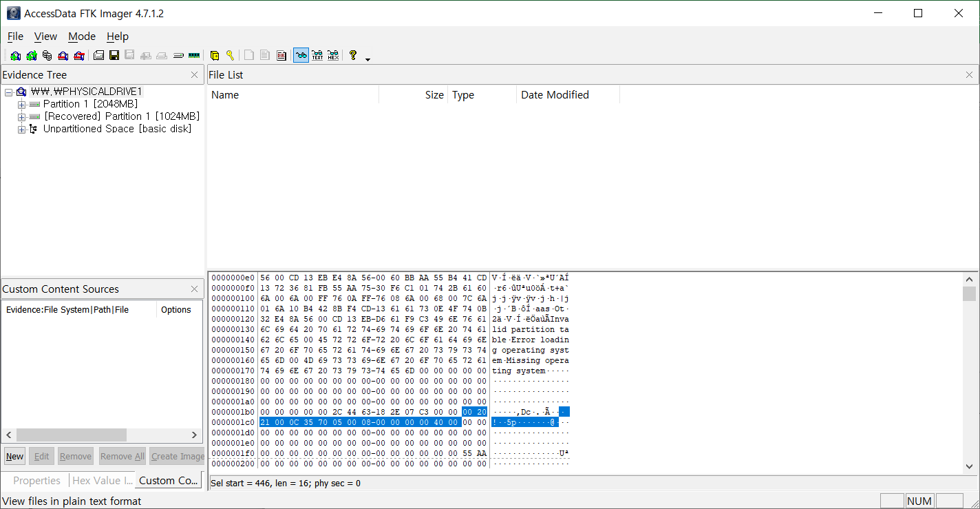Open the Help menu
This screenshot has width=980, height=509.
point(118,37)
